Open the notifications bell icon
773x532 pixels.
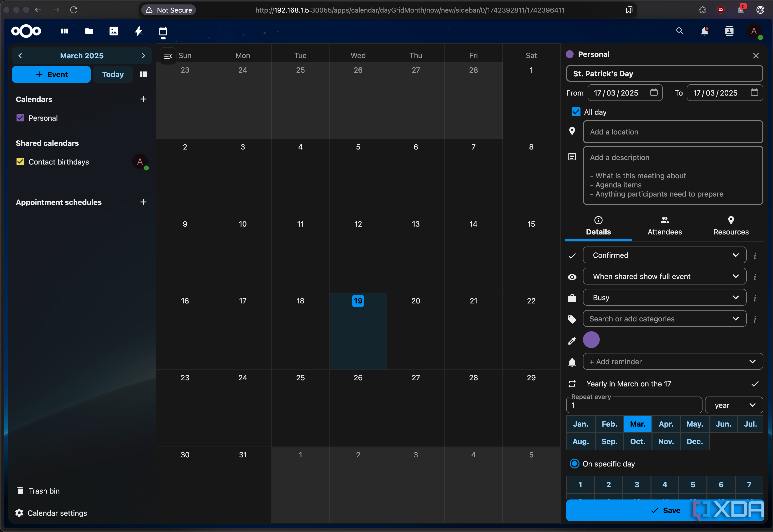click(x=705, y=31)
